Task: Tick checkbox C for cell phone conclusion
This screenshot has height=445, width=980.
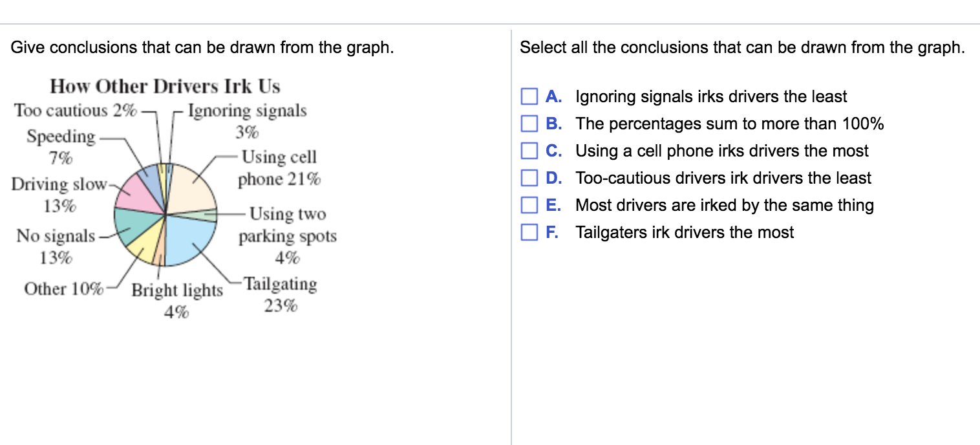Action: [x=529, y=151]
